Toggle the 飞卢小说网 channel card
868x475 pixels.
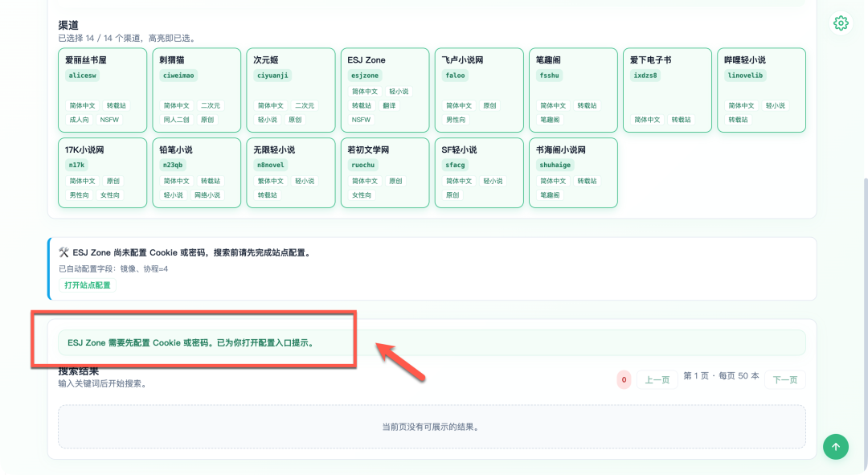coord(479,90)
